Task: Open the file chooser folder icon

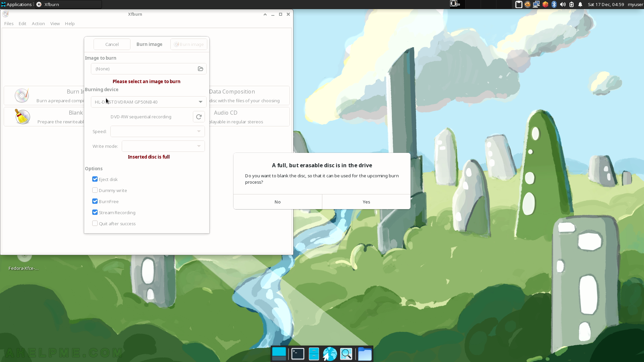Action: (201, 69)
